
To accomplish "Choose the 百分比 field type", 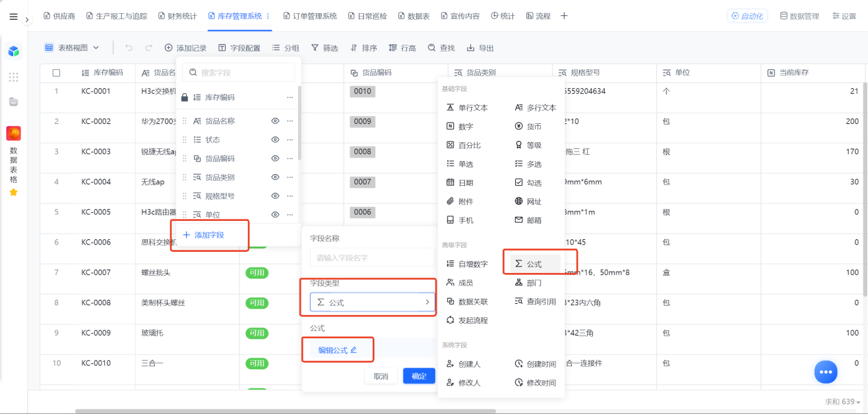I will click(464, 145).
